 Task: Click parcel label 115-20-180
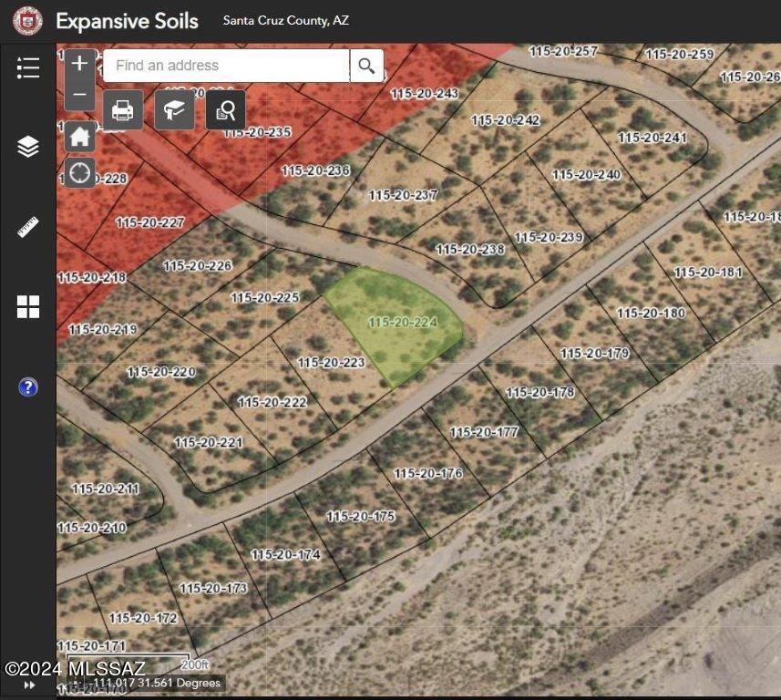(651, 313)
